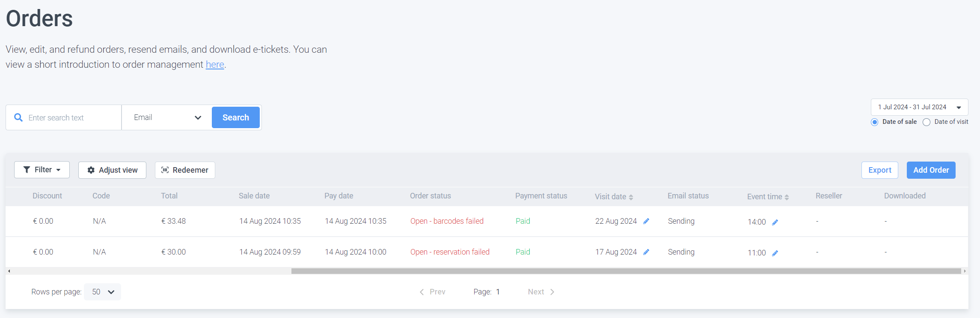Click the horizontal table scrollbar
Image resolution: width=980 pixels, height=318 pixels.
pos(626,271)
